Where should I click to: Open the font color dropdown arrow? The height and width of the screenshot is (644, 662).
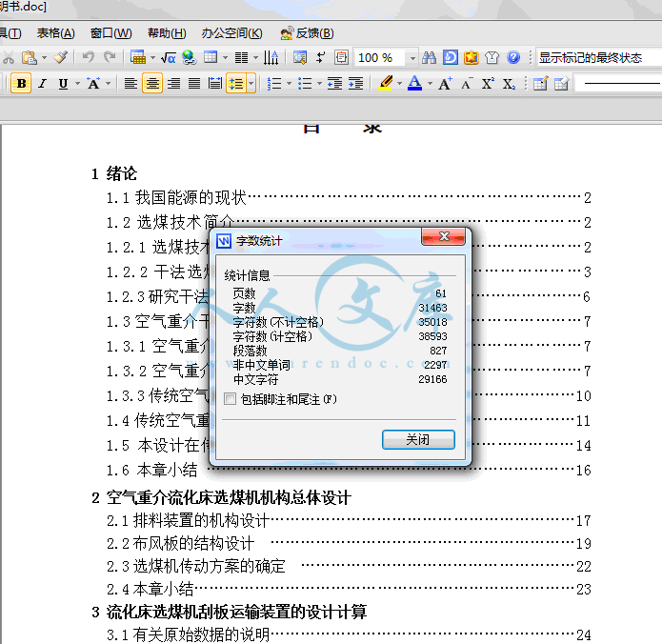pos(430,84)
